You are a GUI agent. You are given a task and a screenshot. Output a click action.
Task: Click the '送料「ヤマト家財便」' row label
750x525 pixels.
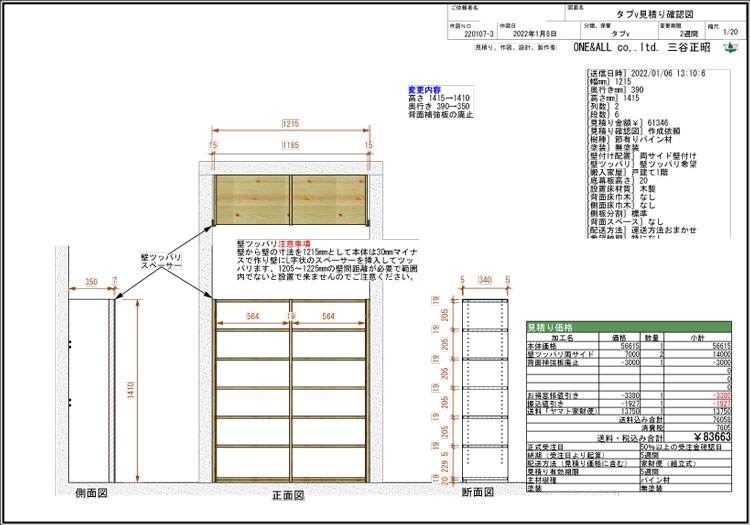click(563, 411)
